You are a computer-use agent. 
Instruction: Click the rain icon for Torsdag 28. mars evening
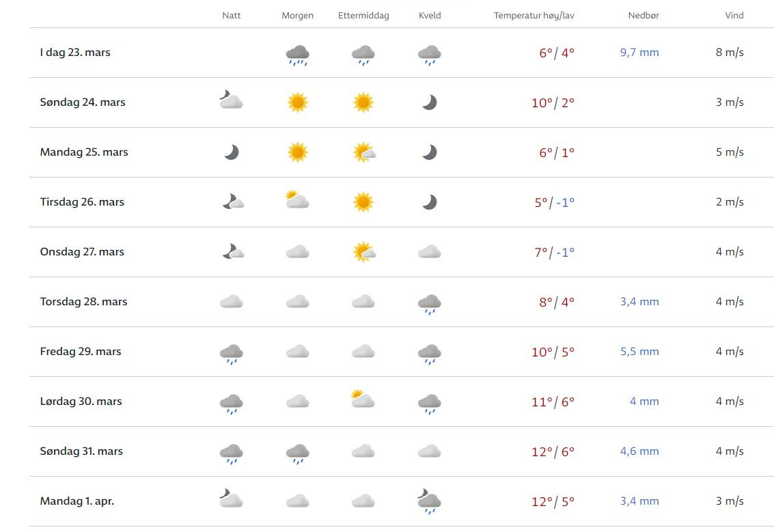(x=429, y=303)
